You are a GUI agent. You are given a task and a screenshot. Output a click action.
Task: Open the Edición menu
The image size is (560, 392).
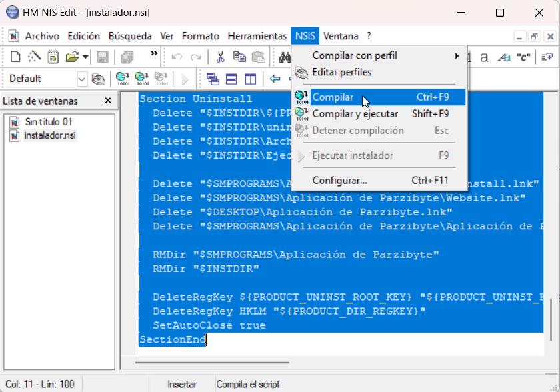(84, 36)
